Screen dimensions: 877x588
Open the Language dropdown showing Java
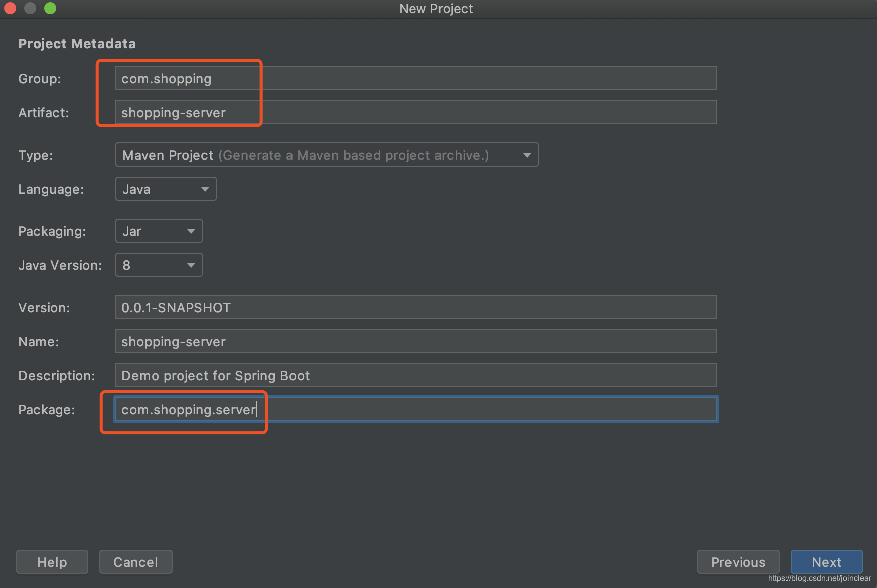pyautogui.click(x=166, y=189)
